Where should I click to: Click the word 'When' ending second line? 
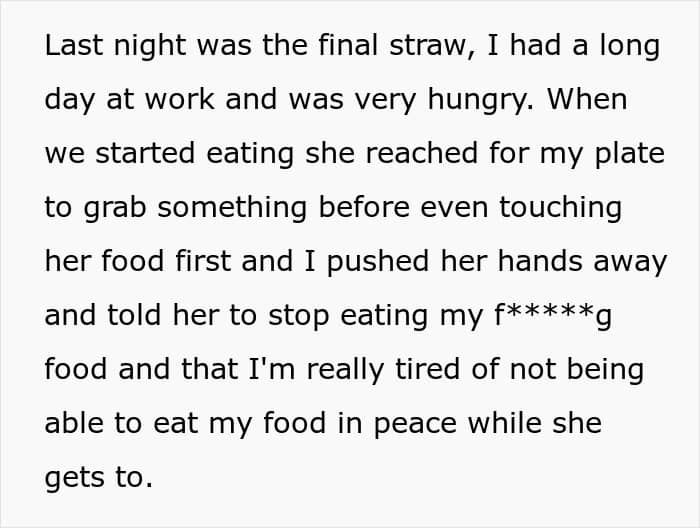click(588, 98)
